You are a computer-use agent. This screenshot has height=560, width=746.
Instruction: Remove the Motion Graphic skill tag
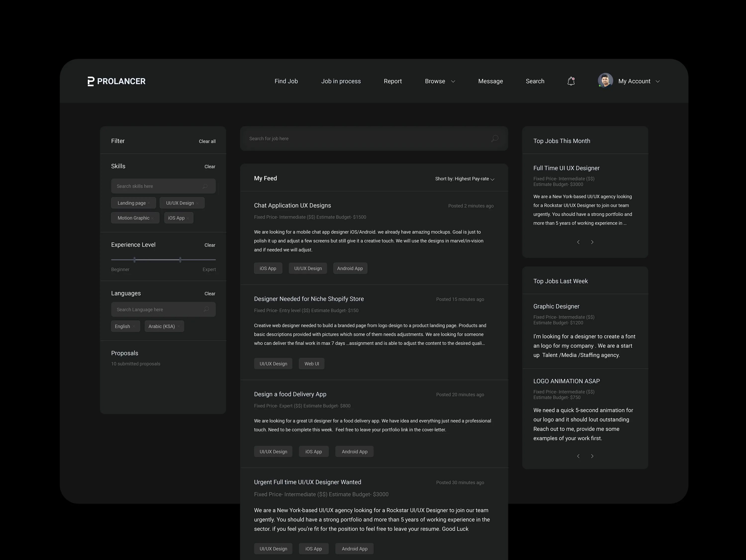point(152,218)
